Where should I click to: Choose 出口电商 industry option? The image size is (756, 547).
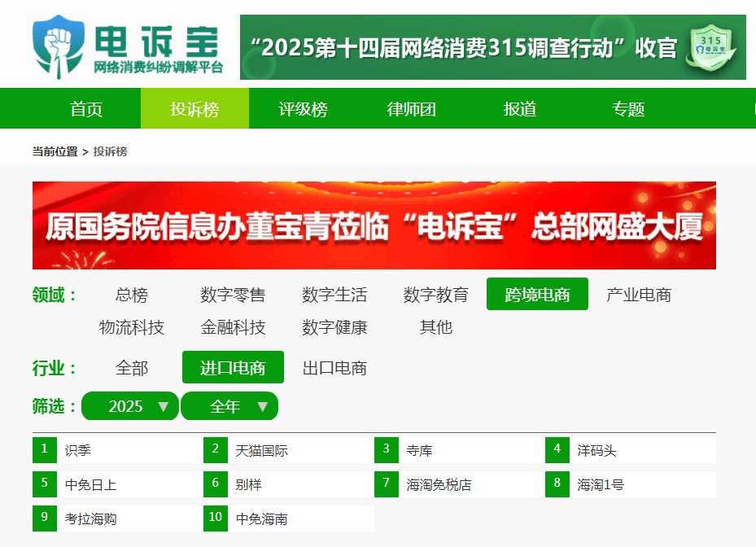coord(334,368)
